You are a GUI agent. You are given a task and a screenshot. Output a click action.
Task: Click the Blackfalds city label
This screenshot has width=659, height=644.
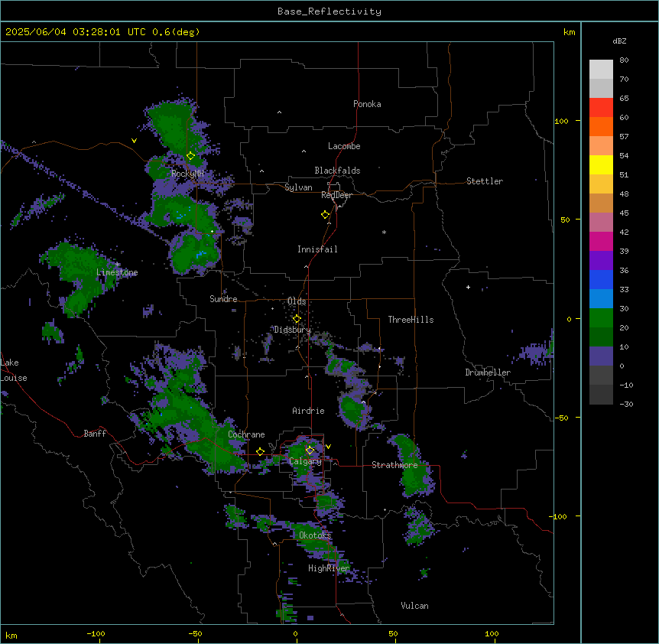pos(337,171)
